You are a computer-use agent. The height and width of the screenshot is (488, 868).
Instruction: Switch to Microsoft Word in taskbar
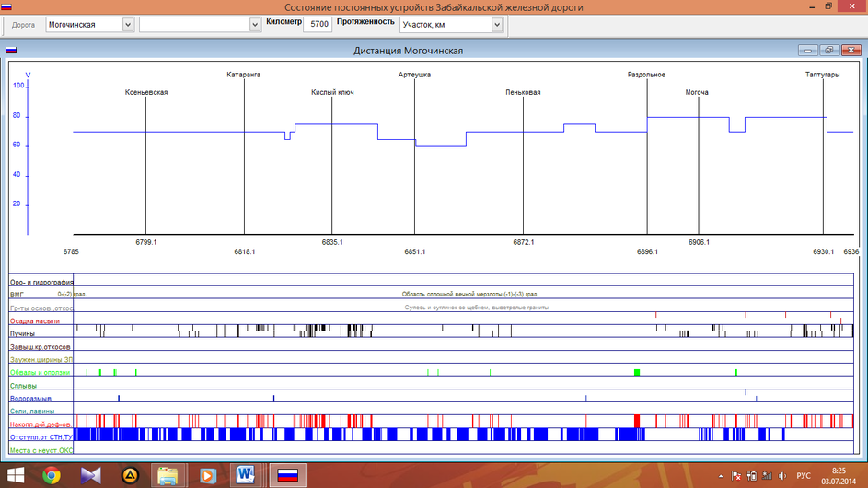point(247,475)
